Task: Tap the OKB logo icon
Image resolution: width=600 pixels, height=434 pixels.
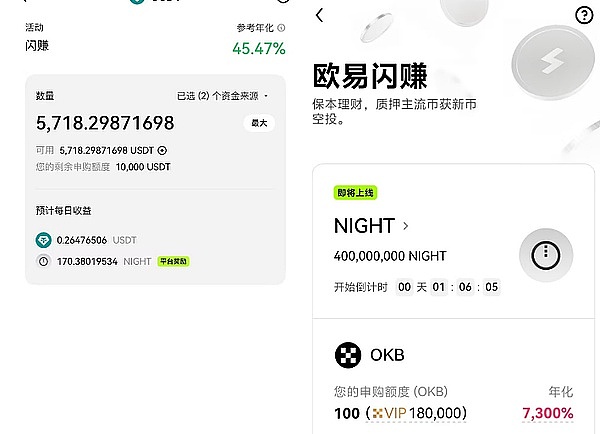Action: click(x=347, y=355)
